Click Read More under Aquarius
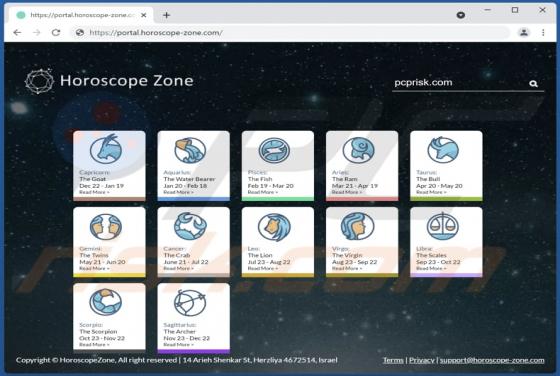 coord(179,192)
